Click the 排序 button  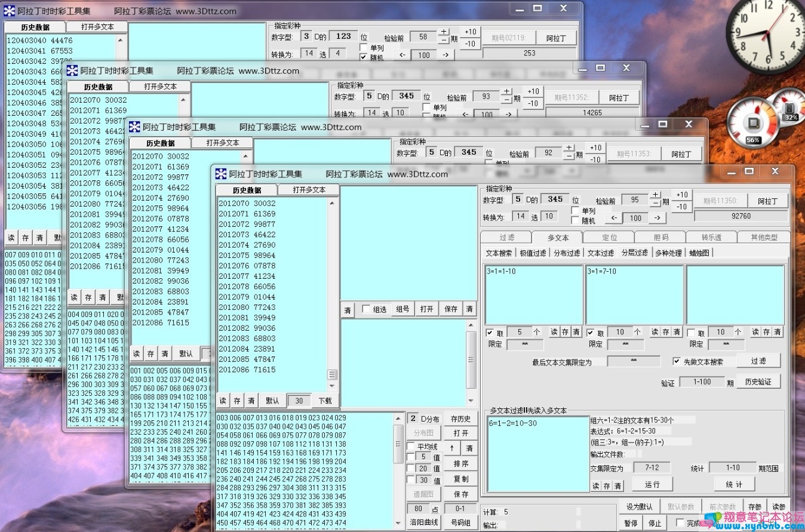[x=460, y=464]
